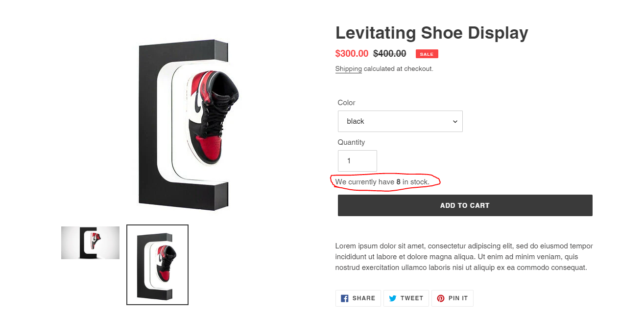Click the red SALE badge
The image size is (644, 334).
427,54
